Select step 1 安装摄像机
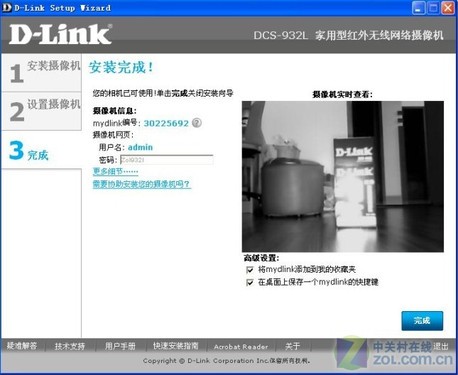 coord(42,72)
